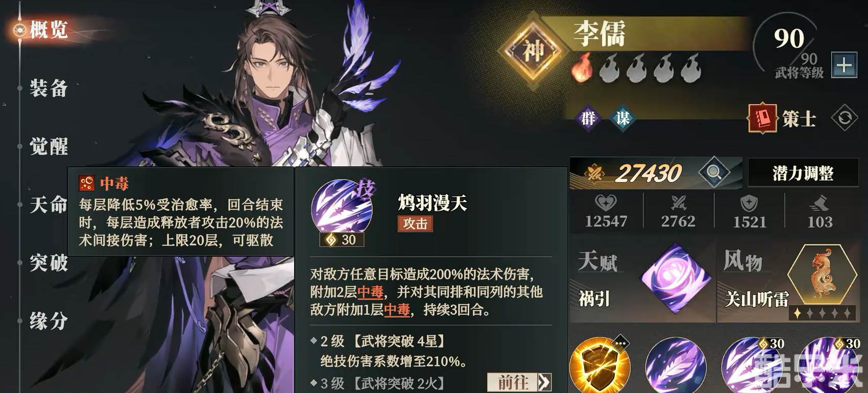868x393 pixels.
Task: Select the 祸引 talent skill icon
Action: [676, 278]
